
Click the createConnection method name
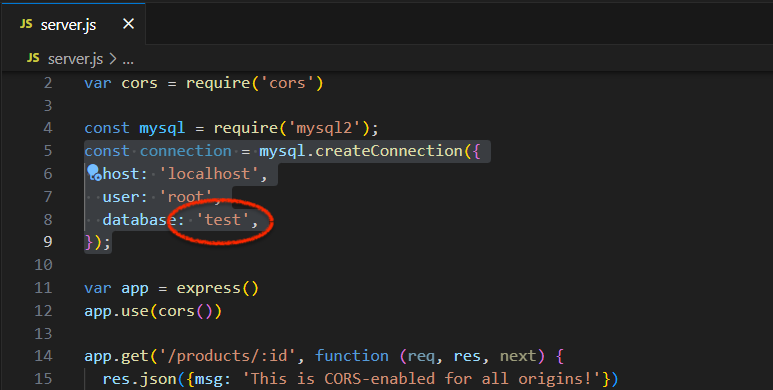(x=389, y=151)
